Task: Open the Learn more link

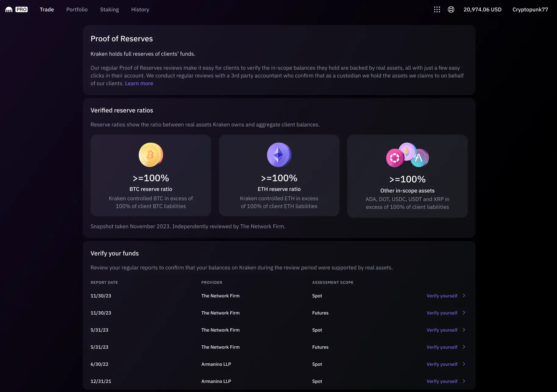Action: (x=139, y=83)
